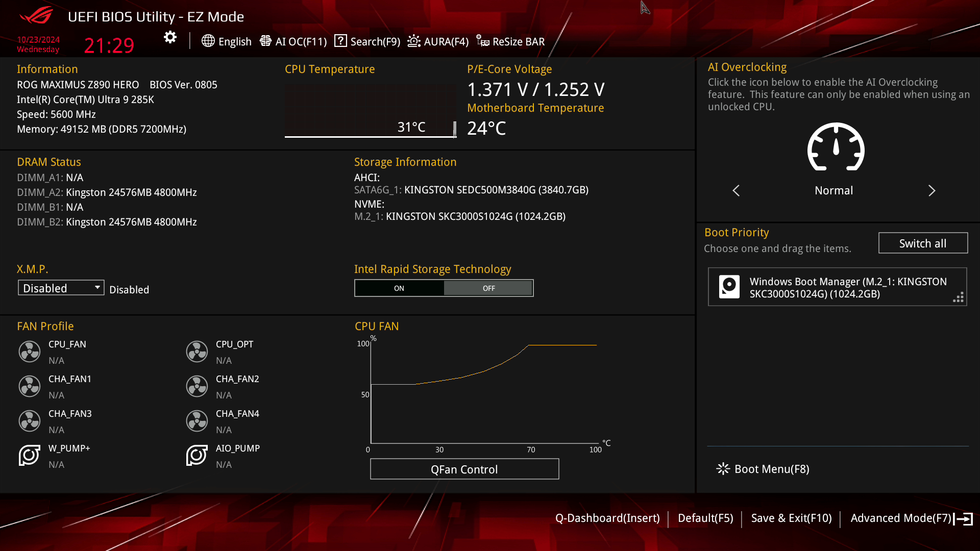Viewport: 980px width, 551px height.
Task: Load defaults with Default(F5)
Action: point(705,518)
